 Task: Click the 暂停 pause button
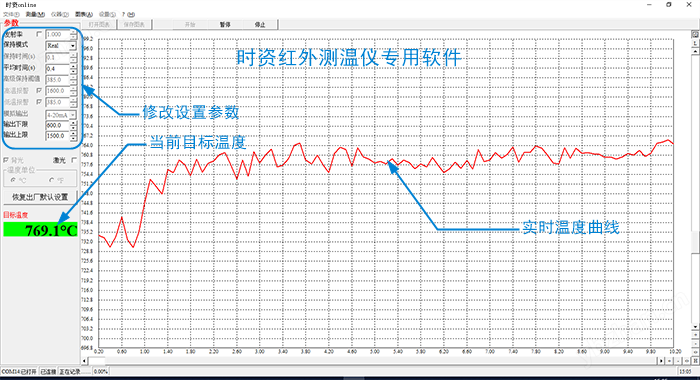tap(225, 25)
